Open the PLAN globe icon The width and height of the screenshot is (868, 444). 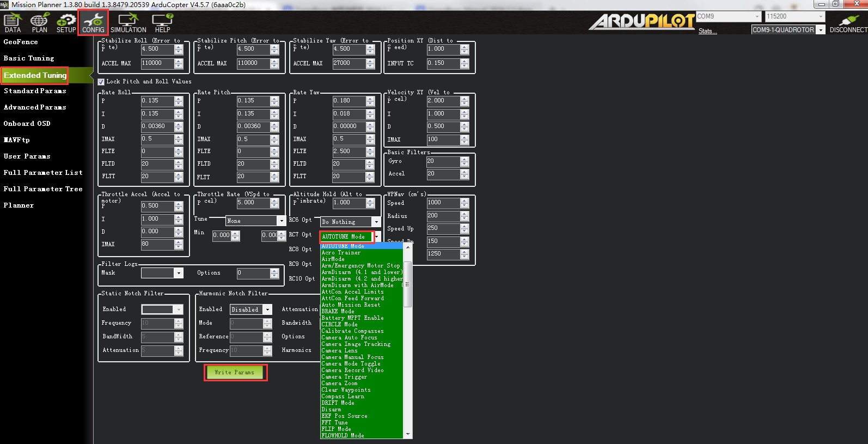click(x=39, y=23)
